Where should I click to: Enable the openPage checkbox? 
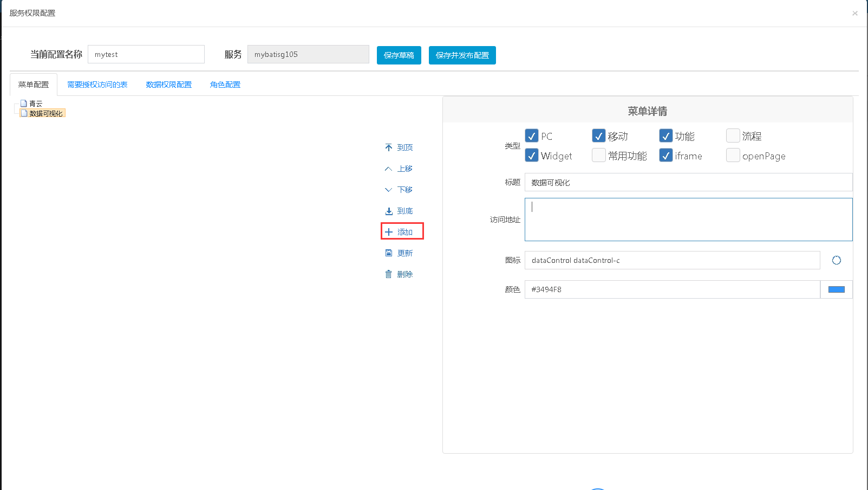click(733, 155)
